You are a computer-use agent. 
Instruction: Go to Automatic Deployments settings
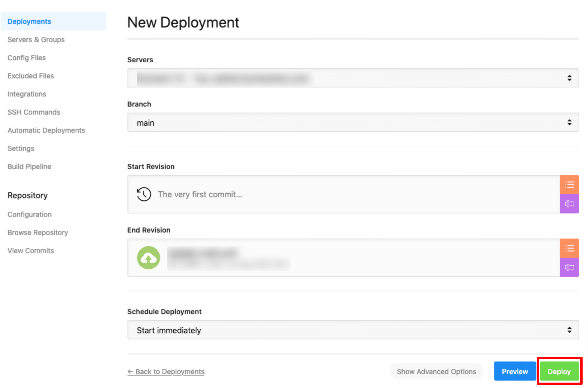46,130
